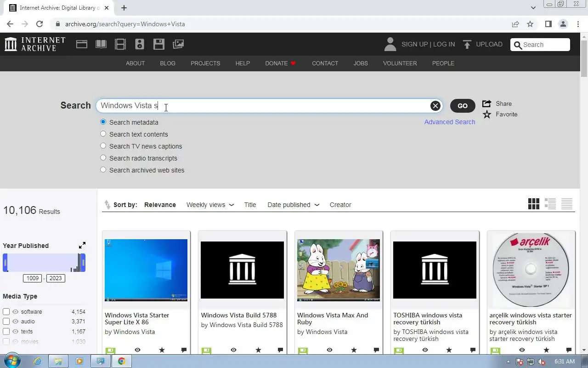Image resolution: width=588 pixels, height=368 pixels.
Task: Open arçelik windows vista starter disc thumbnail
Action: [531, 270]
